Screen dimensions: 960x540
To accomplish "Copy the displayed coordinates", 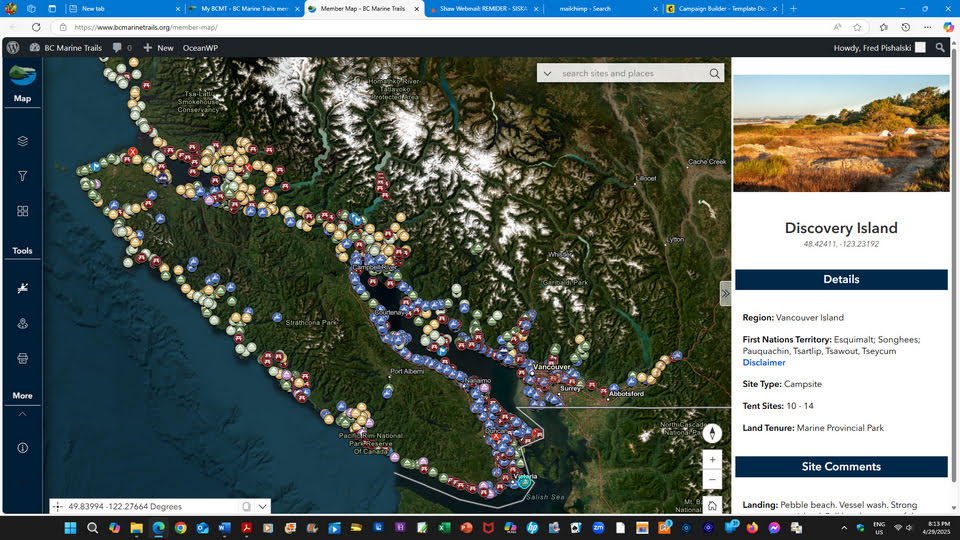I will (x=246, y=506).
